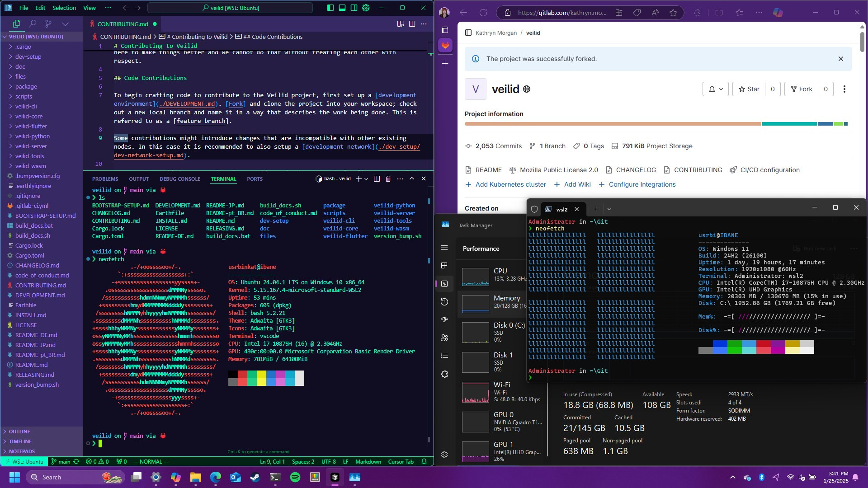Split the terminal panel icon
This screenshot has height=488, width=868.
377,178
